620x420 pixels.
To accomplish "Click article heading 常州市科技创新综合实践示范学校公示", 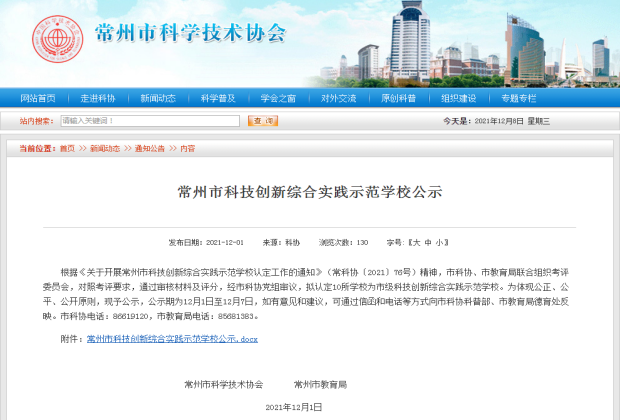I will [x=310, y=192].
